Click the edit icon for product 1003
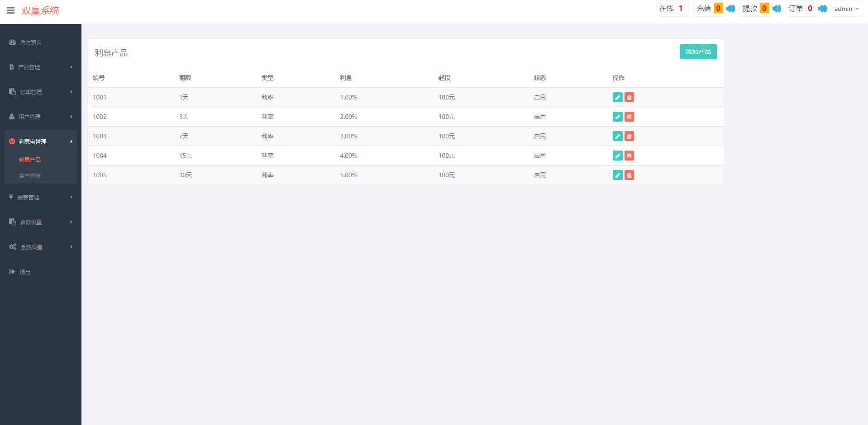The width and height of the screenshot is (868, 425). 617,136
